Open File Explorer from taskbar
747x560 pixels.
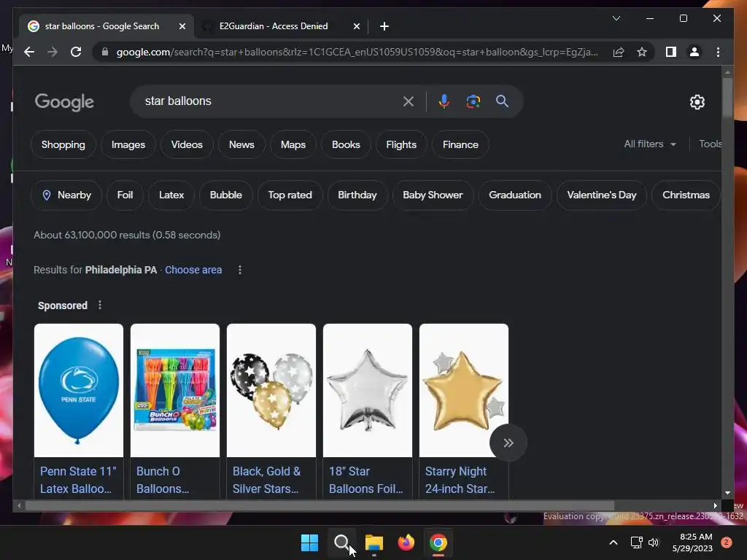(374, 542)
